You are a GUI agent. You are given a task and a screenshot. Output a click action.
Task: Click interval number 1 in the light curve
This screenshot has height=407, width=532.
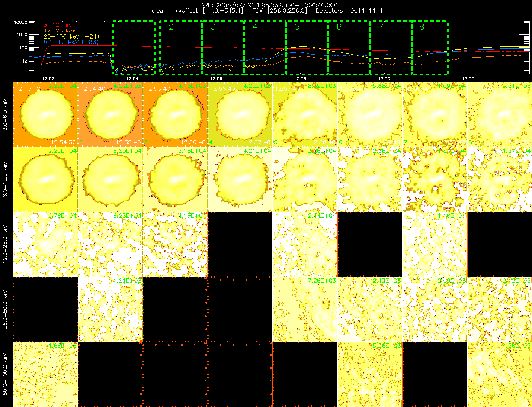point(123,28)
